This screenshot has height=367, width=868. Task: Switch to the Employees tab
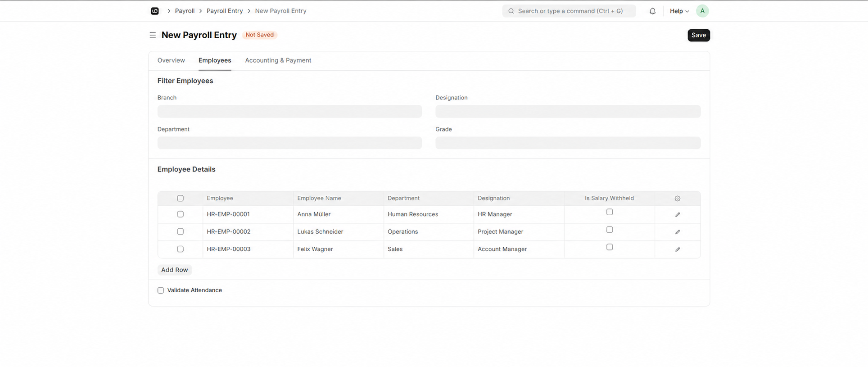pos(215,60)
